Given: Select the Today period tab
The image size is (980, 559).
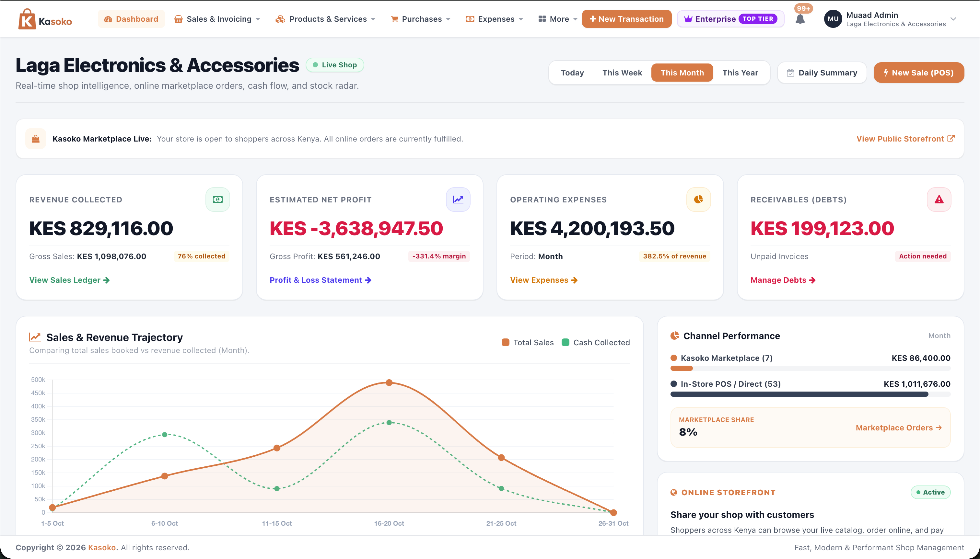Looking at the screenshot, I should (572, 73).
